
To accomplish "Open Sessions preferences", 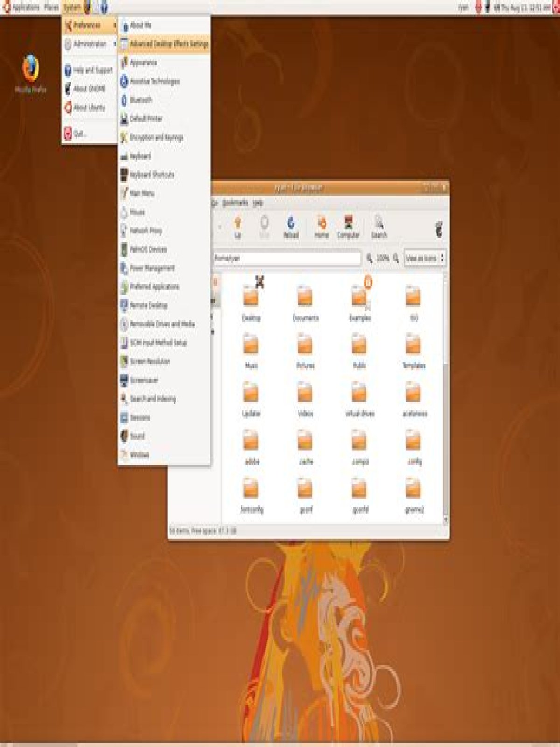I will pyautogui.click(x=164, y=417).
